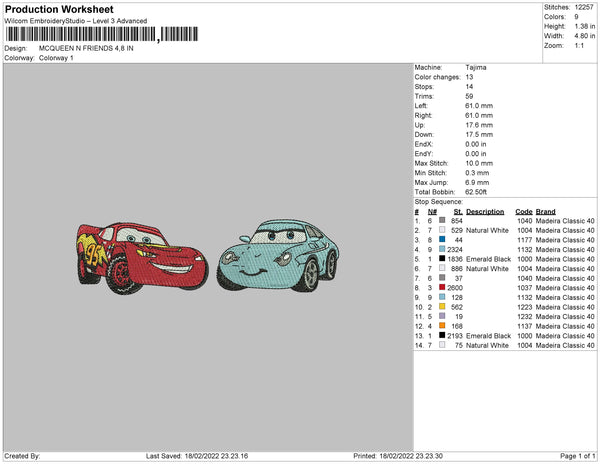Select the purple swatch in stop row 11

click(442, 316)
